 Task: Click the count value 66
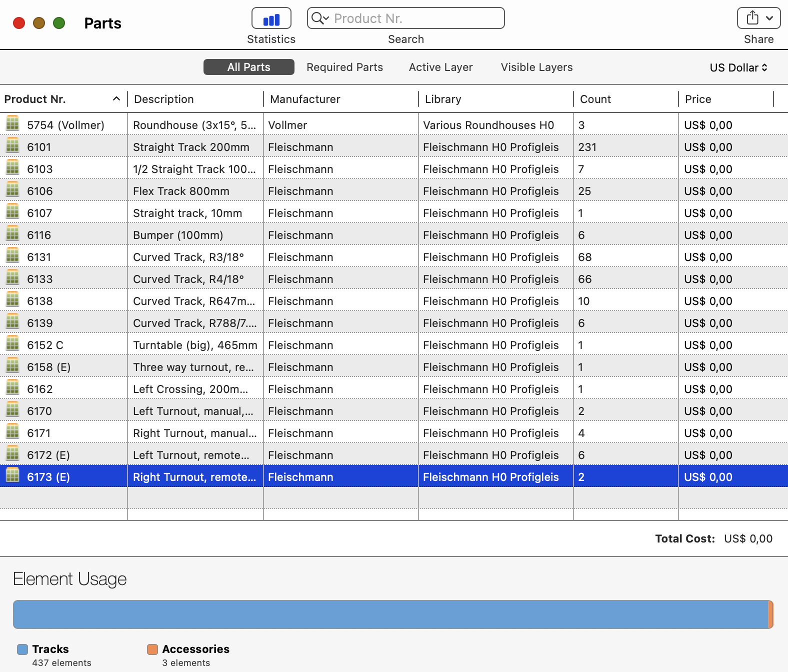pos(584,279)
